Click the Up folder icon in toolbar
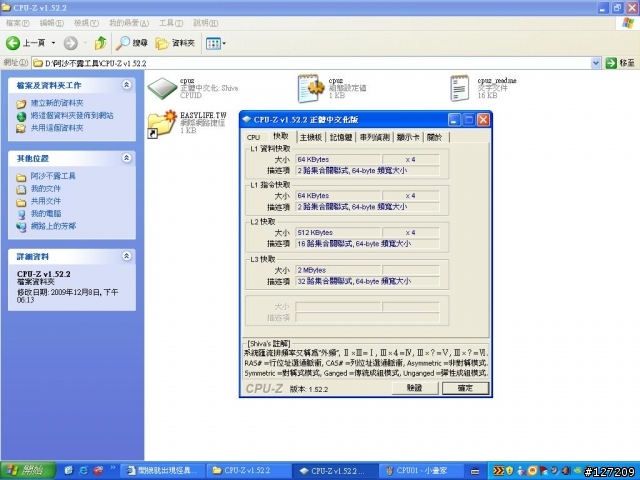640x480 pixels. click(x=100, y=43)
